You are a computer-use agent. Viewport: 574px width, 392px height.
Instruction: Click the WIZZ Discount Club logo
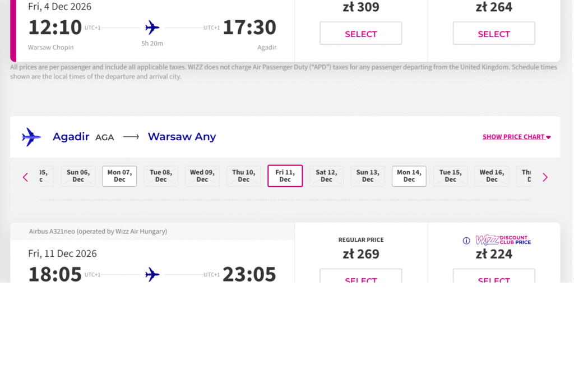point(503,241)
